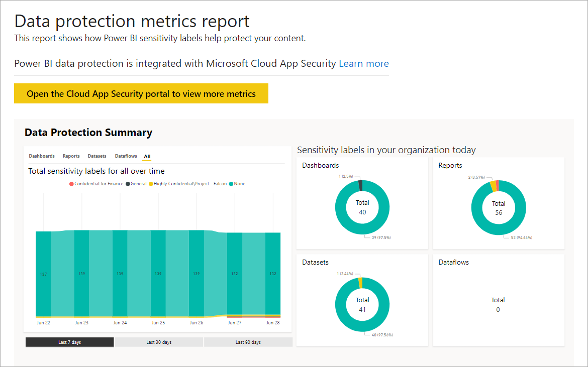
Task: Open the Cloud App Security portal button
Action: click(141, 93)
